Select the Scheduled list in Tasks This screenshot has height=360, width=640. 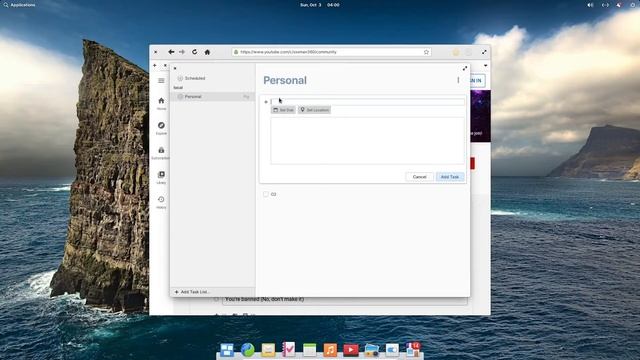click(212, 78)
